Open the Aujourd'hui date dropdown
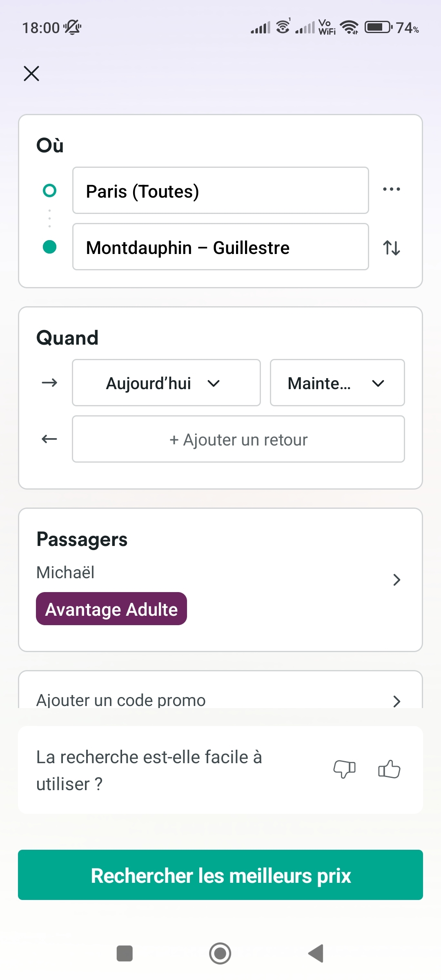Image resolution: width=441 pixels, height=980 pixels. (166, 383)
